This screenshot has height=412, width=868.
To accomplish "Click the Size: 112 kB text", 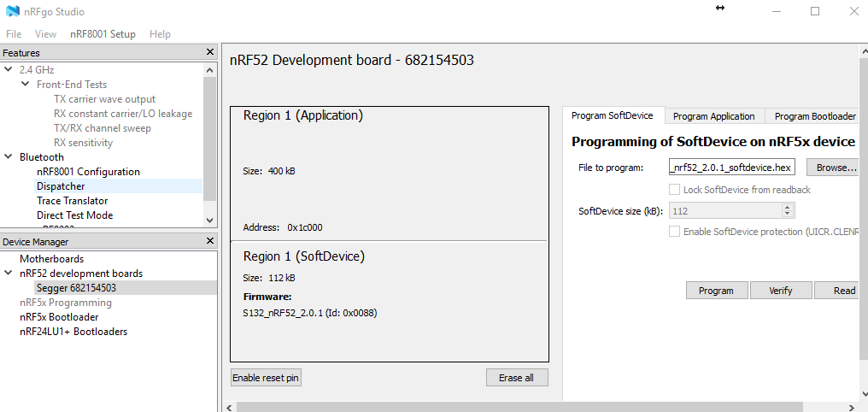I will [x=268, y=278].
